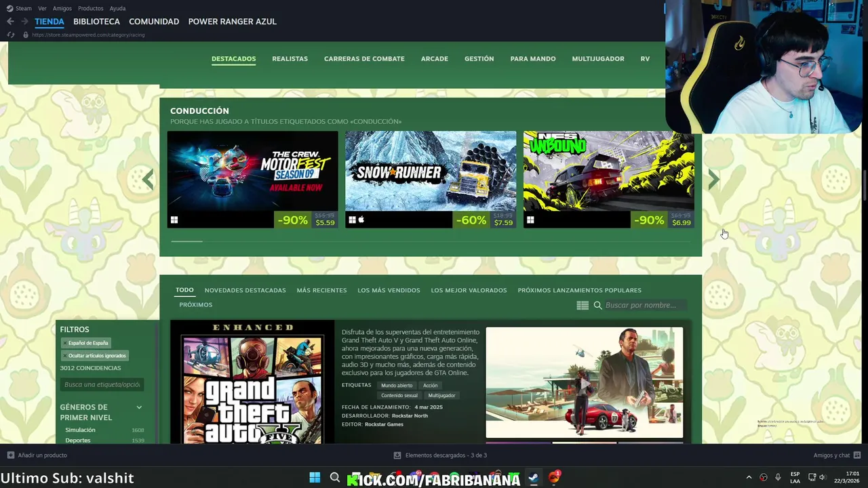Open the Elementos descargados status
Viewport: 868px width, 488px height.
click(440, 455)
